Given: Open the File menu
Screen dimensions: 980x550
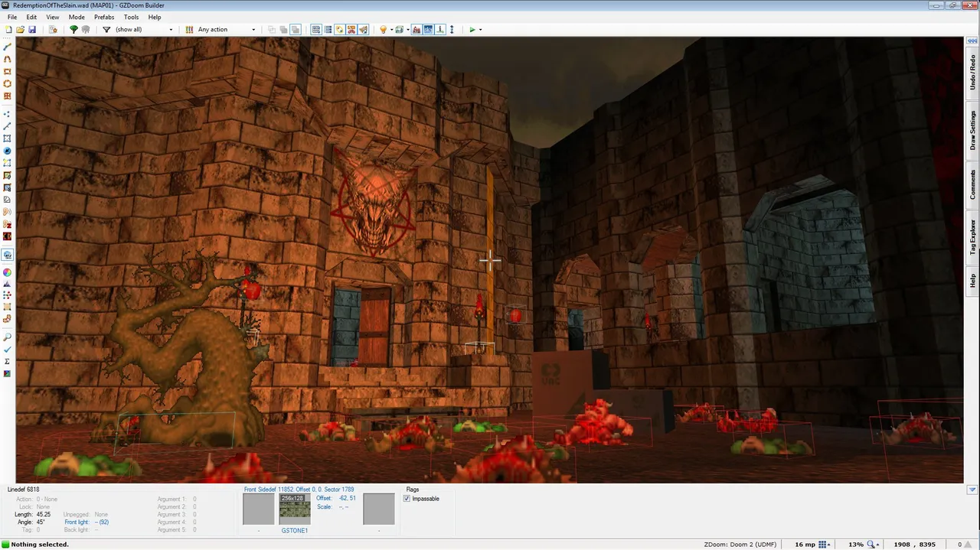Looking at the screenshot, I should pos(12,17).
